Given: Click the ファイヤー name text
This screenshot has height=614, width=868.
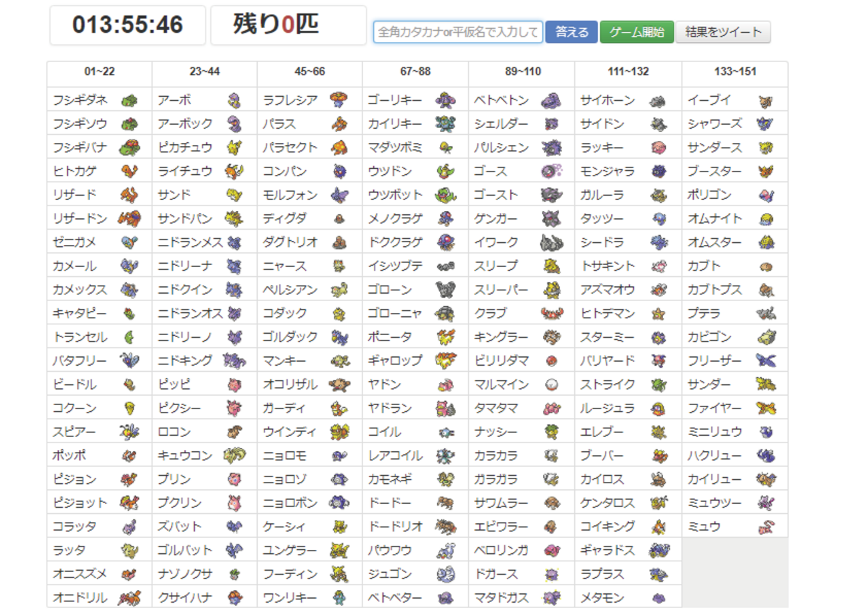Looking at the screenshot, I should click(714, 408).
